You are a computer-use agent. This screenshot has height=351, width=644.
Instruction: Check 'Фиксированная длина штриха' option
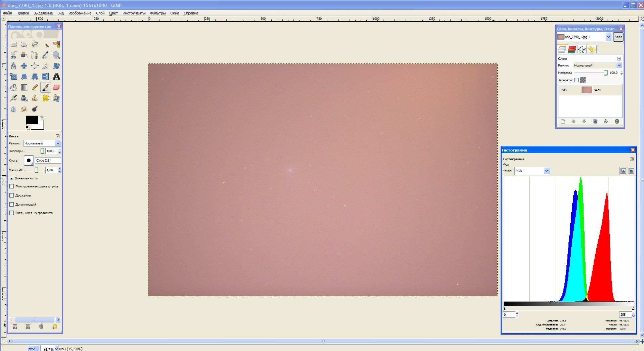(12, 186)
